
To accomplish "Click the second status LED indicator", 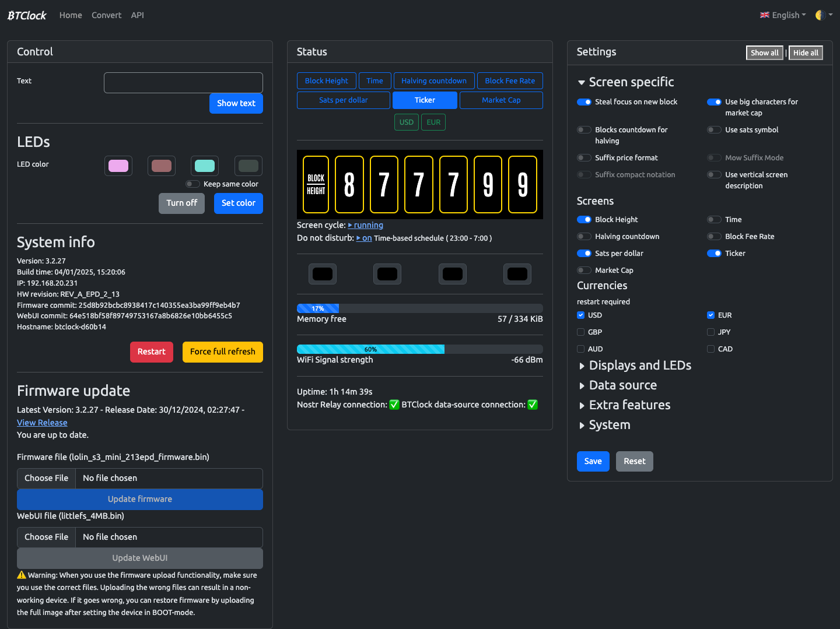I will (x=387, y=274).
